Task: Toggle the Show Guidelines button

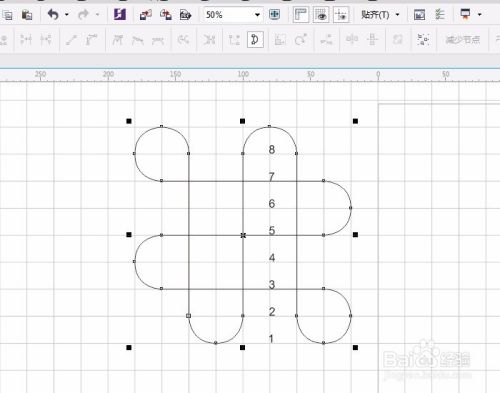Action: pyautogui.click(x=341, y=15)
